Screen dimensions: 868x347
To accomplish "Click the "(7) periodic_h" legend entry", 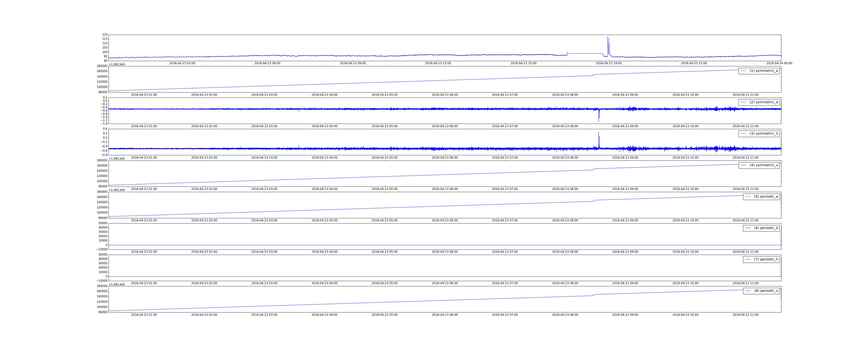I will coord(761,259).
